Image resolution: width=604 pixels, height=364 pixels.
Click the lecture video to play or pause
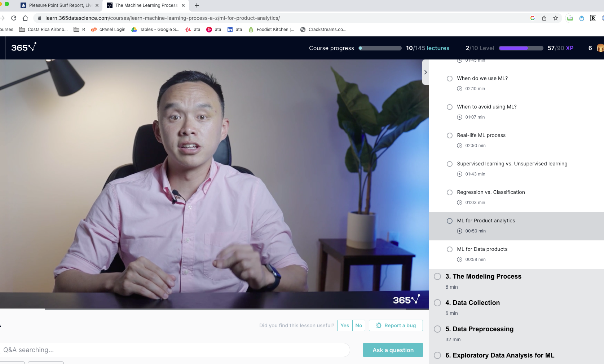(x=214, y=184)
